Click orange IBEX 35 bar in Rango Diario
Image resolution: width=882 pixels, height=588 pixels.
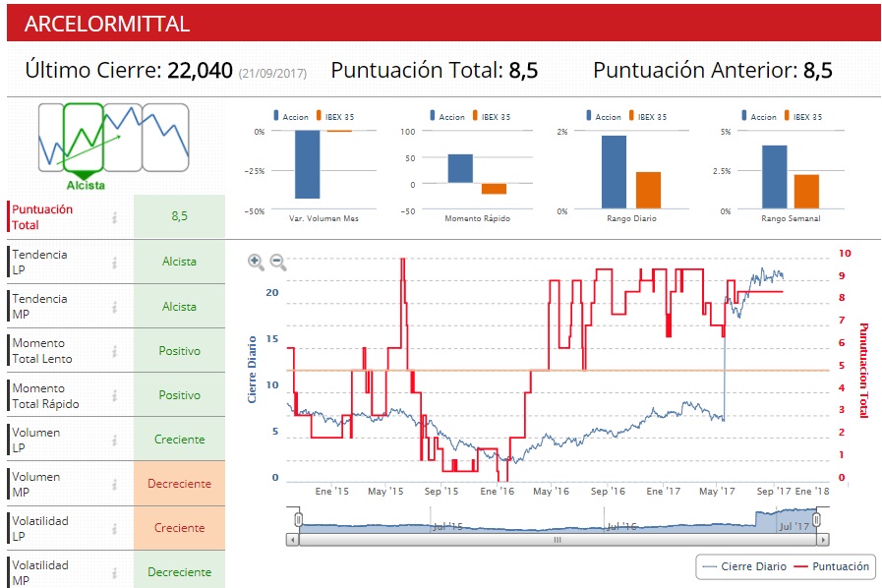[648, 190]
